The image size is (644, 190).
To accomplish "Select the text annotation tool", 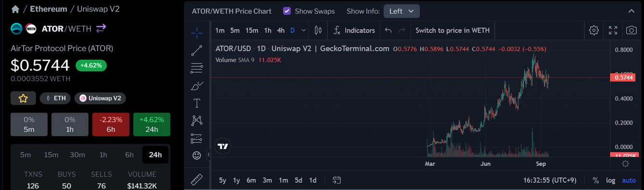I will pos(197,103).
